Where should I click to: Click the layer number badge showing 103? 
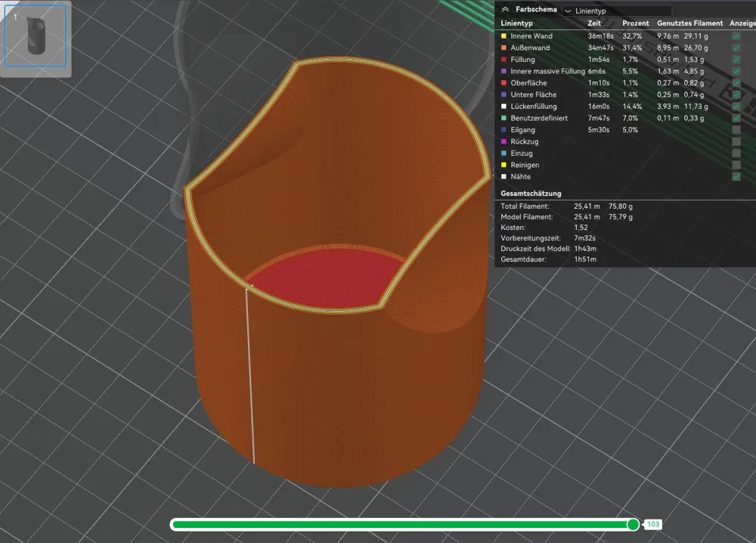tap(652, 524)
